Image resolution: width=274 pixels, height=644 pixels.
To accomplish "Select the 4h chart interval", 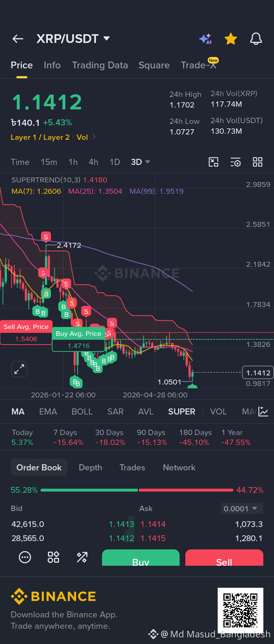I will [94, 162].
